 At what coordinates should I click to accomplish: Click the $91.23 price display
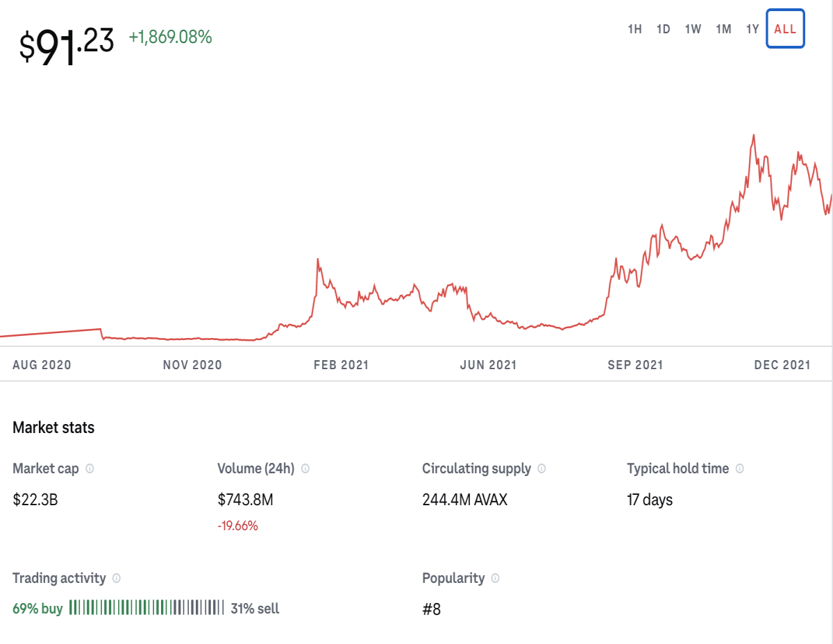coord(66,45)
